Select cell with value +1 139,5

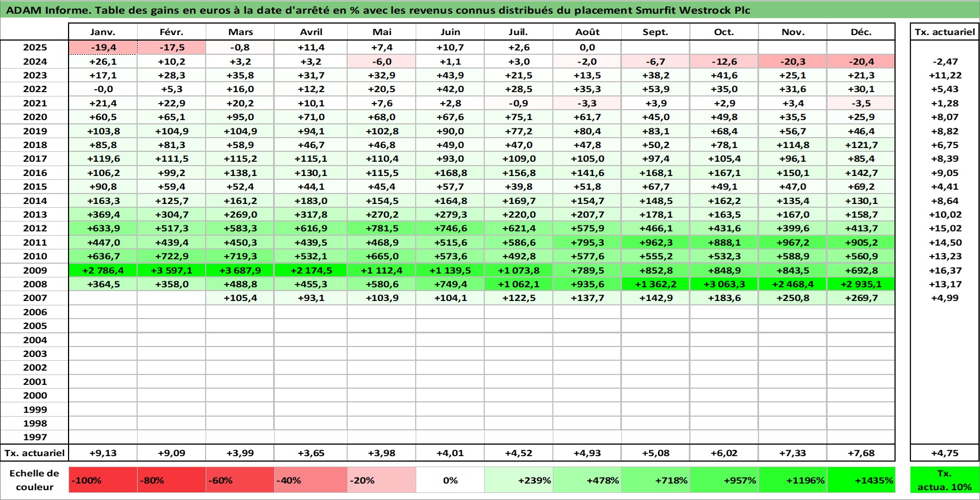point(450,270)
